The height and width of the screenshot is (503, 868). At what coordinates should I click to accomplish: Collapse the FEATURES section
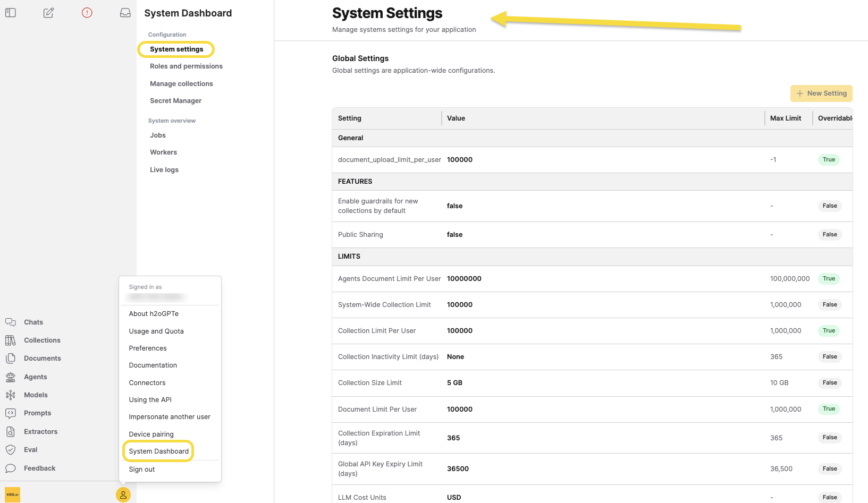pos(355,181)
